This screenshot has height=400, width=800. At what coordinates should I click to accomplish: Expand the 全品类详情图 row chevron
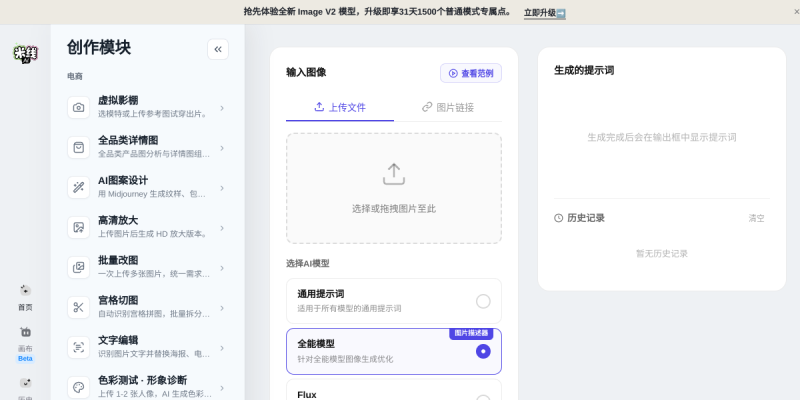click(x=222, y=148)
